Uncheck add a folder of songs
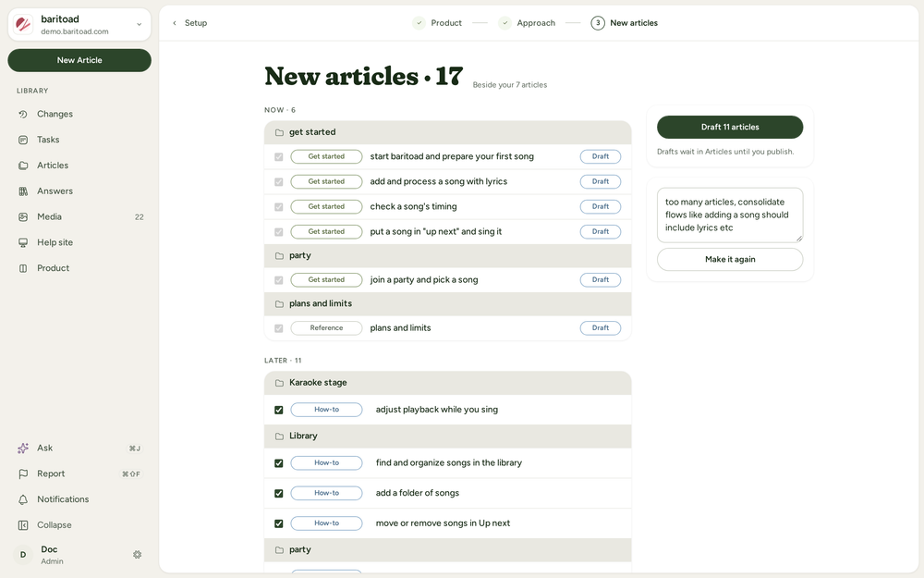924x578 pixels. point(279,493)
